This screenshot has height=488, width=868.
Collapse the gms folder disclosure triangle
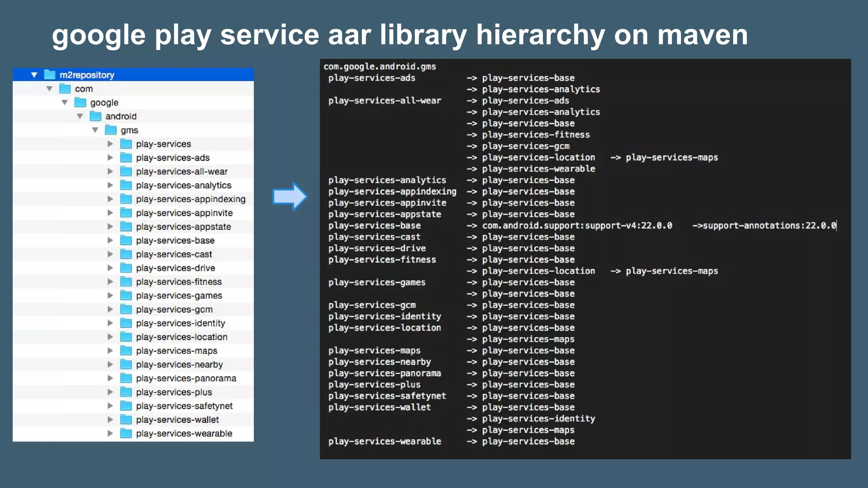[x=95, y=130]
